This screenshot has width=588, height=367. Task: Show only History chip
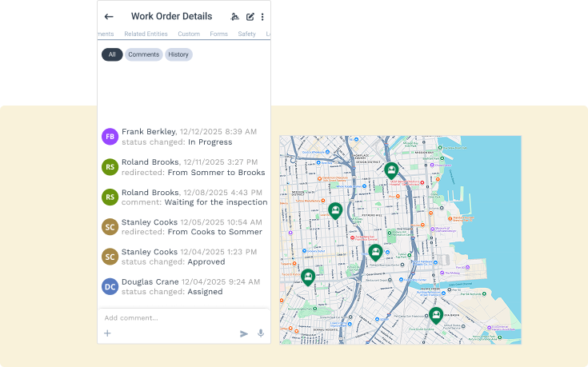click(178, 54)
